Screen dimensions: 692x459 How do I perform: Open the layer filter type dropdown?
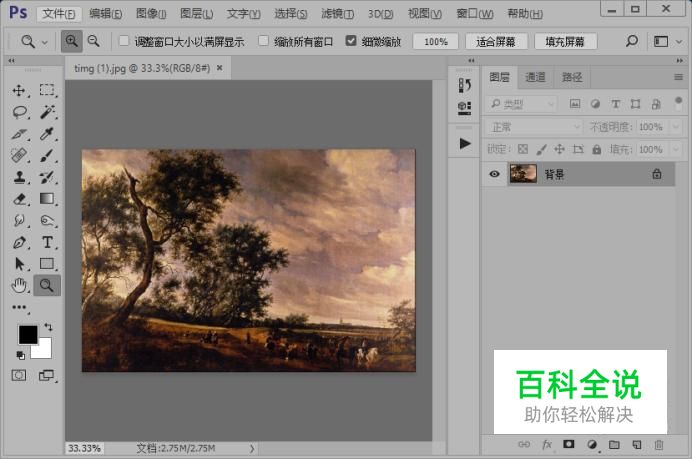[521, 104]
